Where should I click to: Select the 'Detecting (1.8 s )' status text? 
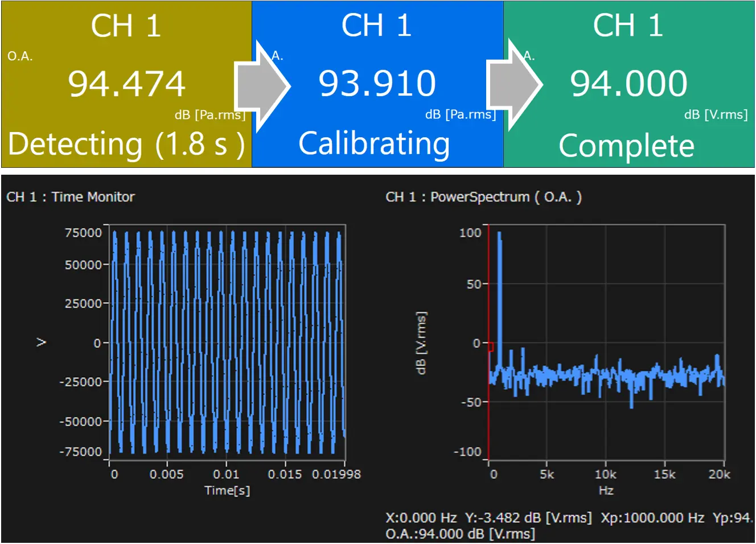[126, 143]
